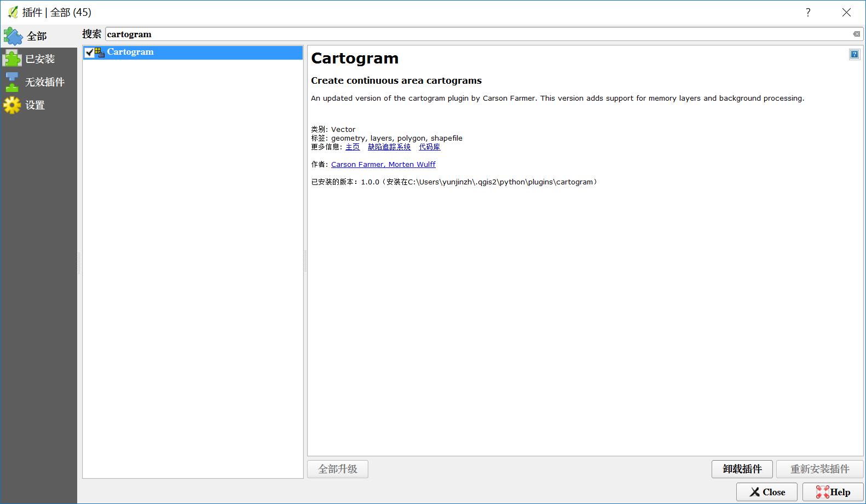Click the yellow gear 设置 icon

click(12, 105)
